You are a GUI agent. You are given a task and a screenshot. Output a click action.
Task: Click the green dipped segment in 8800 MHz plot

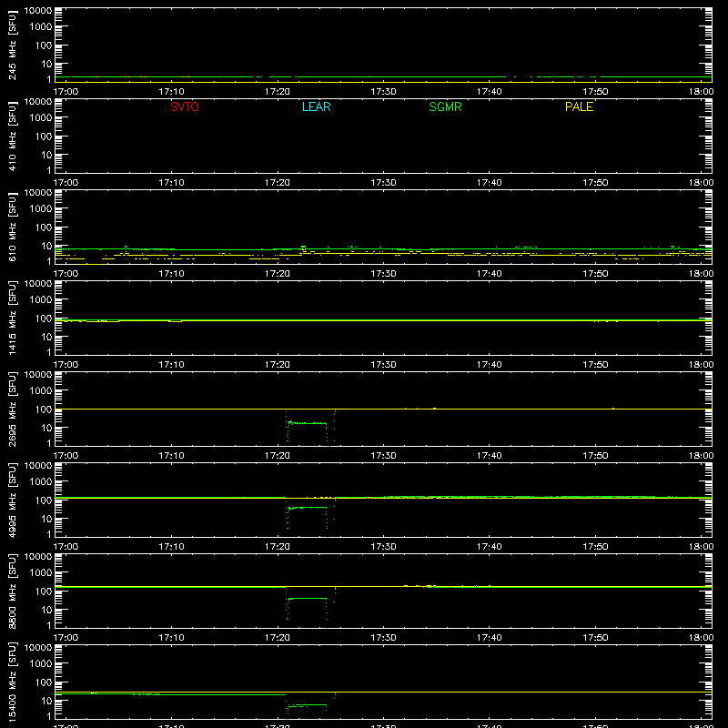[308, 599]
